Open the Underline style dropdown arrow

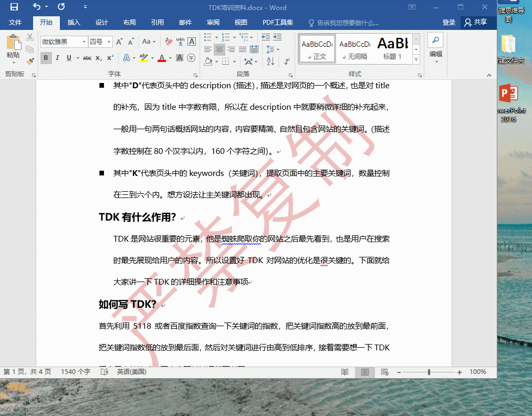78,57
